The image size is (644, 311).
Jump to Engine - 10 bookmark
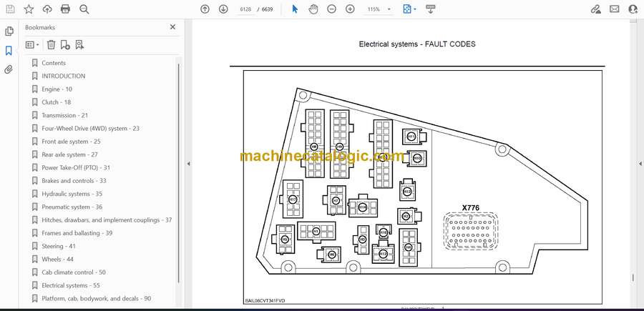(x=57, y=89)
